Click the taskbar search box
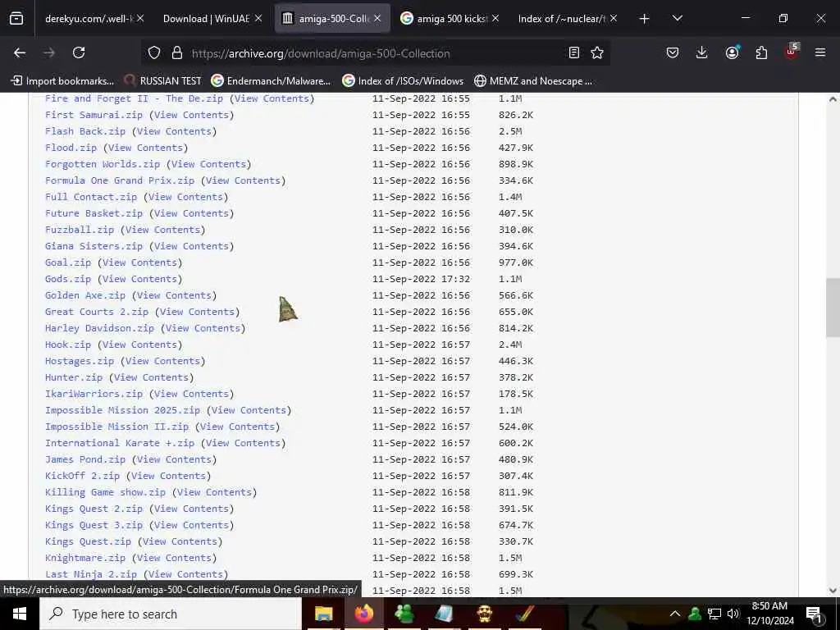The height and width of the screenshot is (630, 840). click(171, 614)
